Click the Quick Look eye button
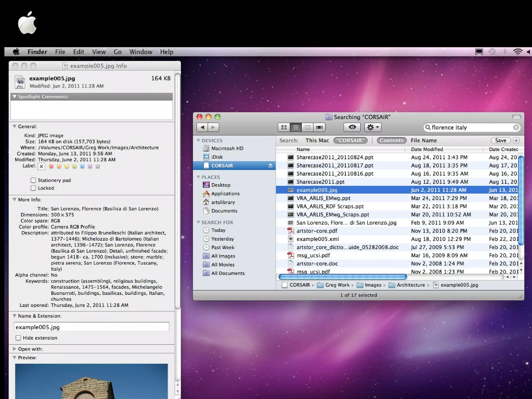This screenshot has height=399, width=532. [352, 127]
